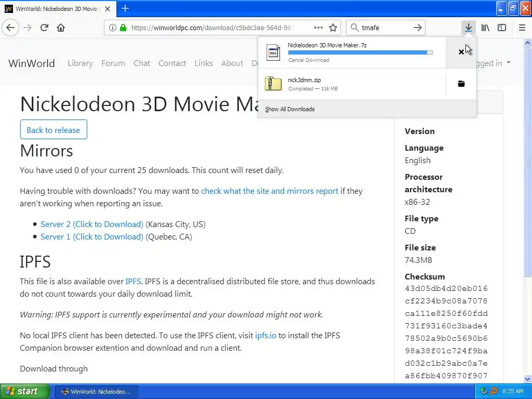This screenshot has height=399, width=532.
Task: Open a new tab with plus button
Action: (x=125, y=8)
